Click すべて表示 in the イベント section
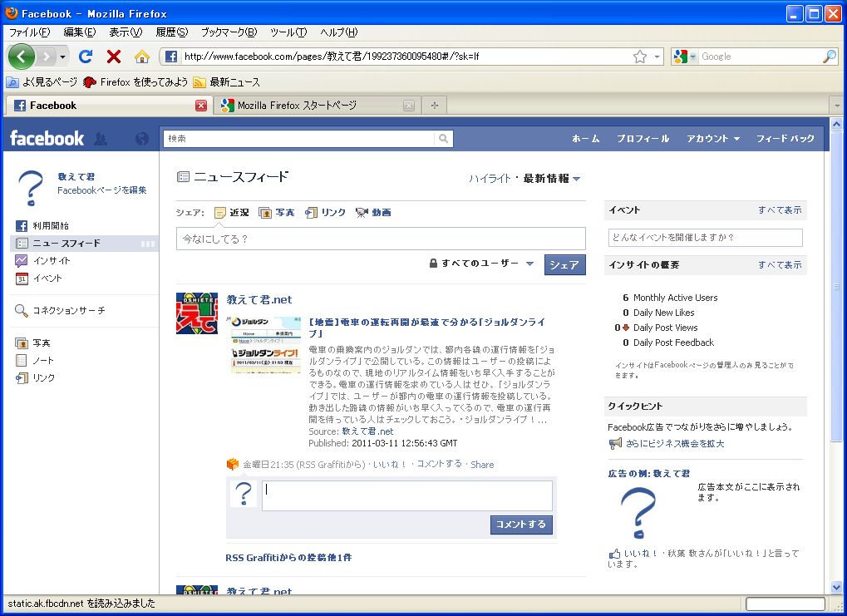The image size is (847, 616). click(x=780, y=209)
